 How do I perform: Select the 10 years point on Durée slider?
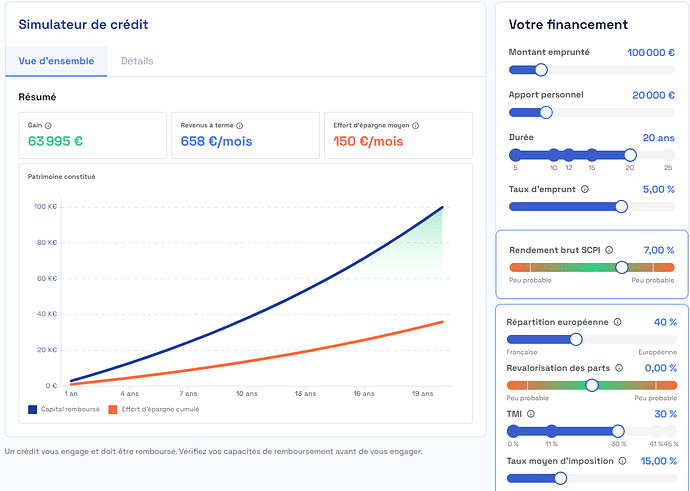(x=554, y=155)
